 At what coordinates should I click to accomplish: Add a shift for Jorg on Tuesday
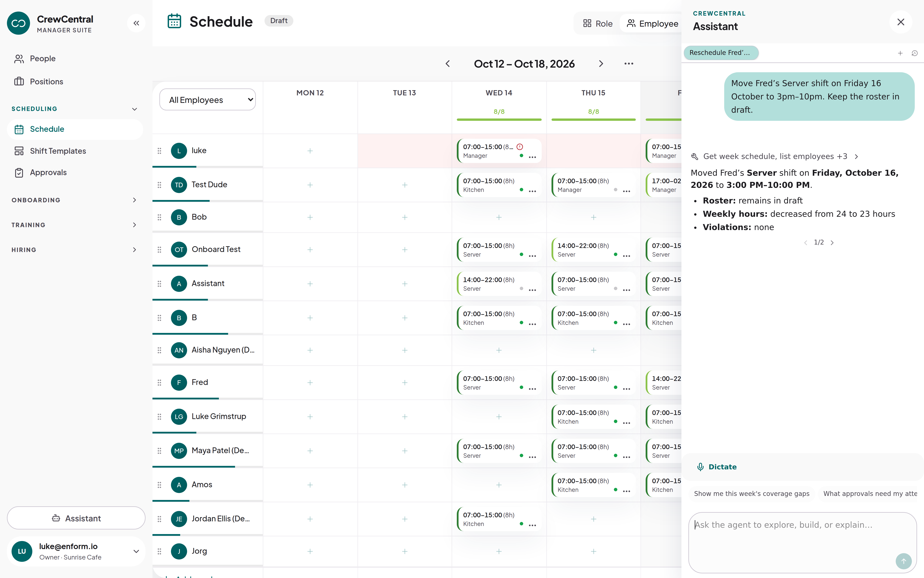[405, 551]
